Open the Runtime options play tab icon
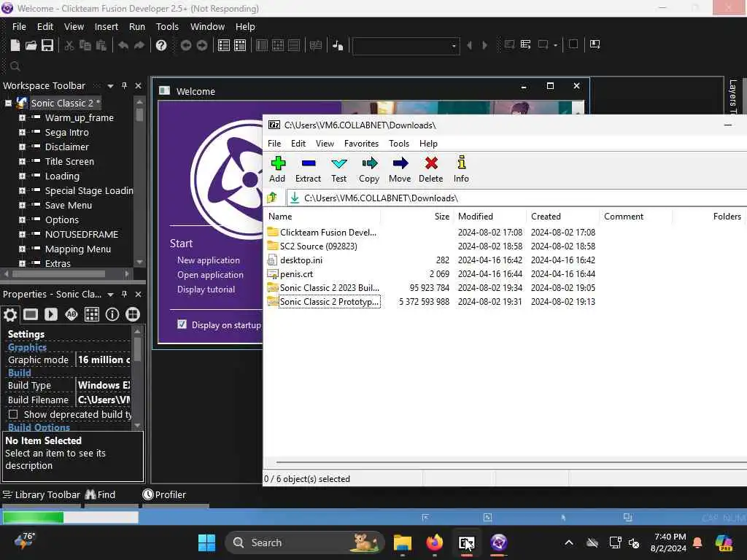This screenshot has width=747, height=560. [x=51, y=314]
